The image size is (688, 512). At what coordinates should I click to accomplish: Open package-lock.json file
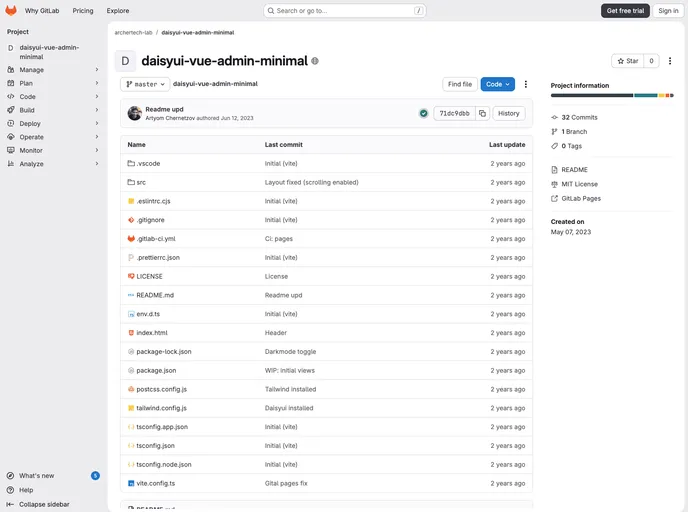[x=164, y=351]
